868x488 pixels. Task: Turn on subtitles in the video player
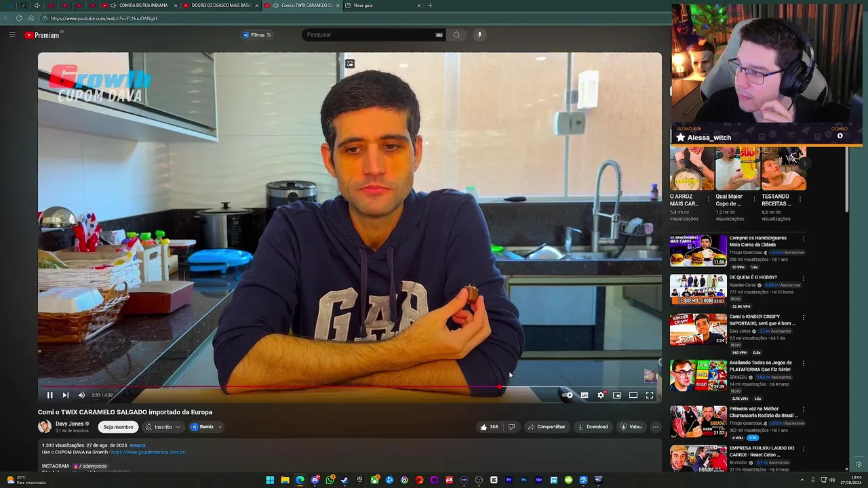coord(585,395)
